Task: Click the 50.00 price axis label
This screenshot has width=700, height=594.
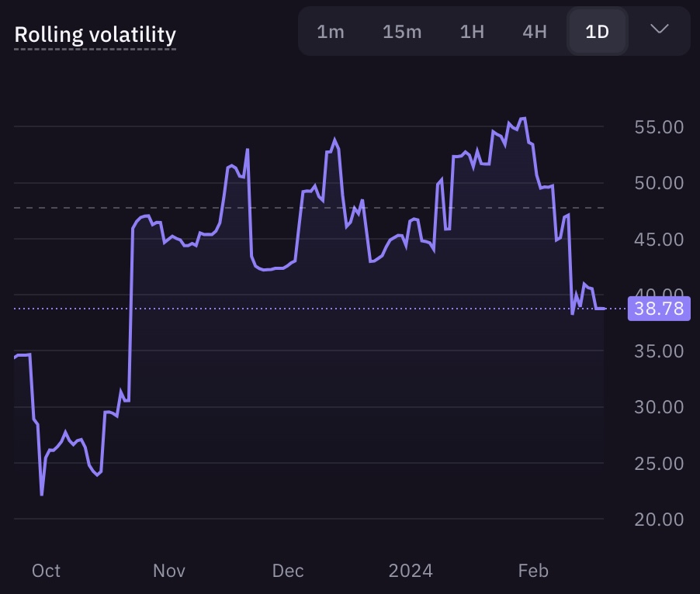Action: coord(659,183)
